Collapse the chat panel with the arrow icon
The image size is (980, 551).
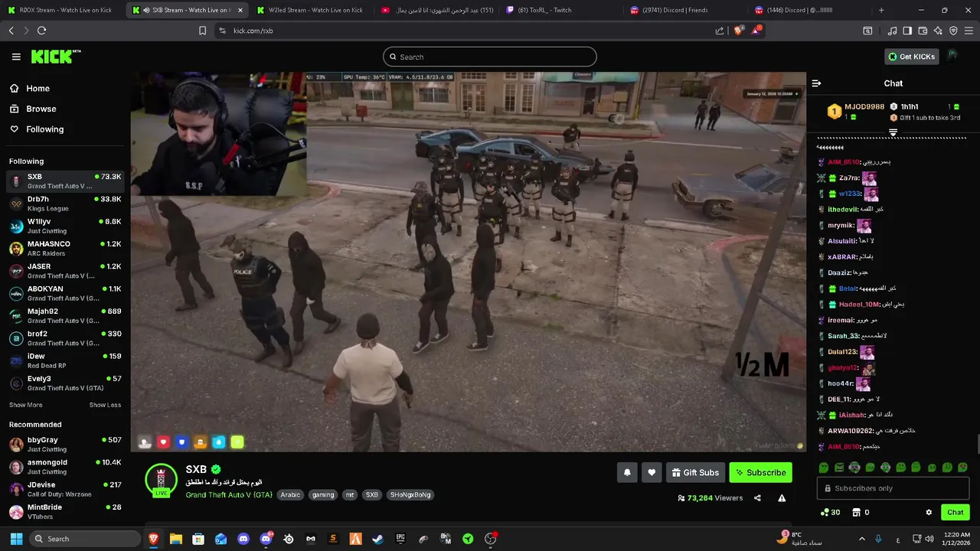pos(816,83)
